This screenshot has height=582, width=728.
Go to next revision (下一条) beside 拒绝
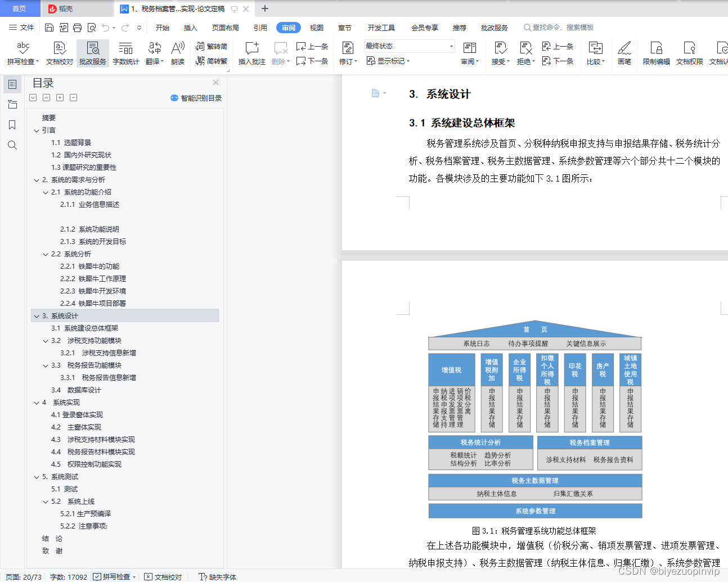[558, 61]
